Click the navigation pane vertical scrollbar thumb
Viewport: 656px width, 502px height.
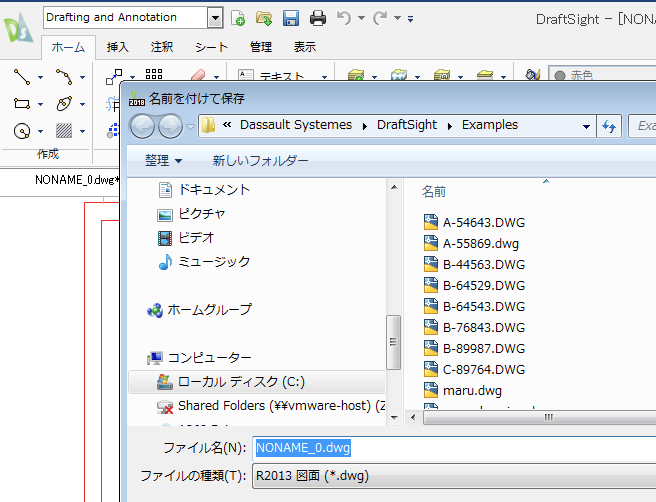[393, 342]
